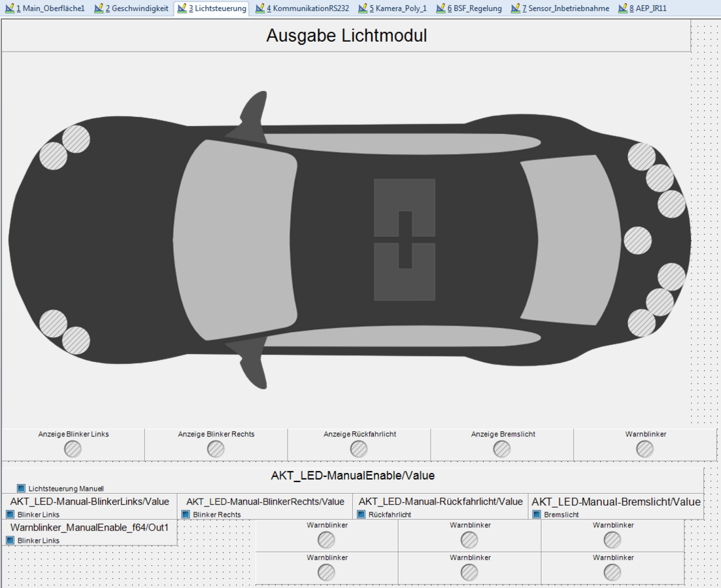Click the center rear light on car
Viewport: 721px width, 588px height.
click(637, 240)
